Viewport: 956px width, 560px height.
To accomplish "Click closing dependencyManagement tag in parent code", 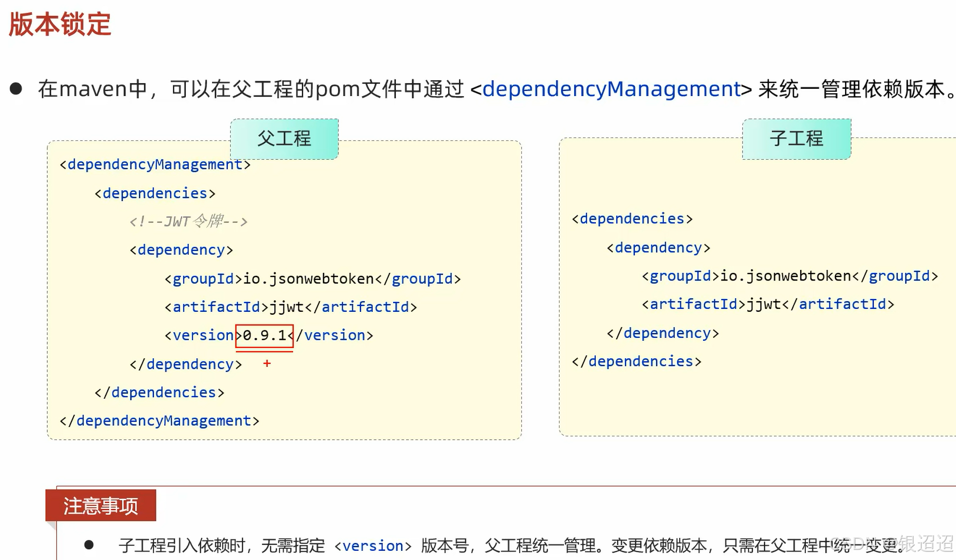I will coord(159,421).
